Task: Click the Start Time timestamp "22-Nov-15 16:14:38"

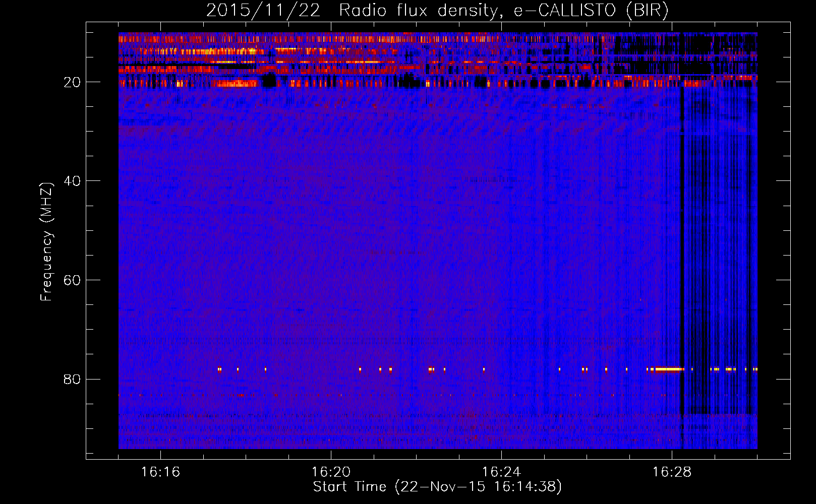Action: point(478,487)
